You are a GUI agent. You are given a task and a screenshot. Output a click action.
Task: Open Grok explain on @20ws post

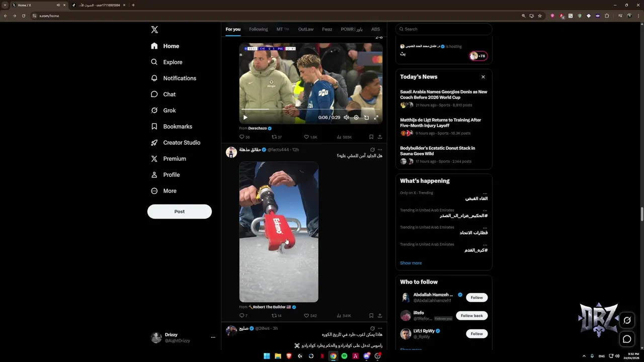point(372,328)
